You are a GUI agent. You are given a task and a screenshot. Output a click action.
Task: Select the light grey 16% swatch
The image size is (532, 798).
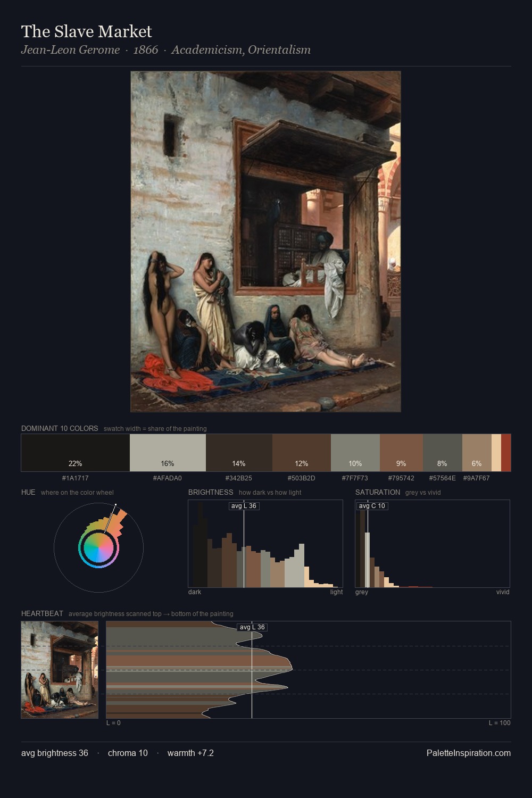pos(168,452)
